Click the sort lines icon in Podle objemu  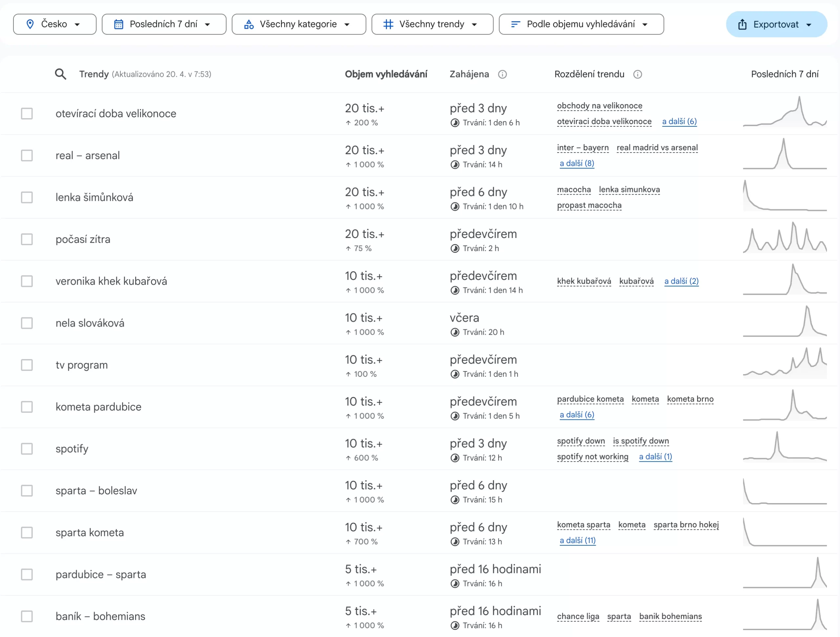coord(515,24)
